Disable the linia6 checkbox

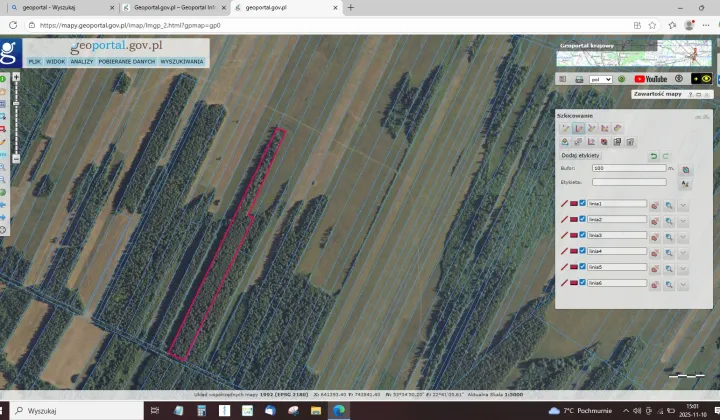583,284
